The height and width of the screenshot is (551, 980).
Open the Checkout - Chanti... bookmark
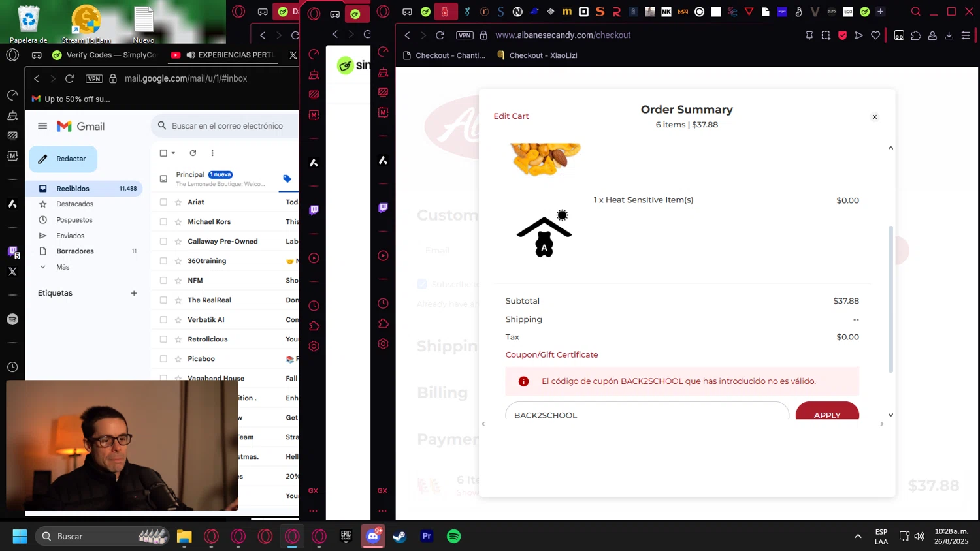(x=444, y=55)
